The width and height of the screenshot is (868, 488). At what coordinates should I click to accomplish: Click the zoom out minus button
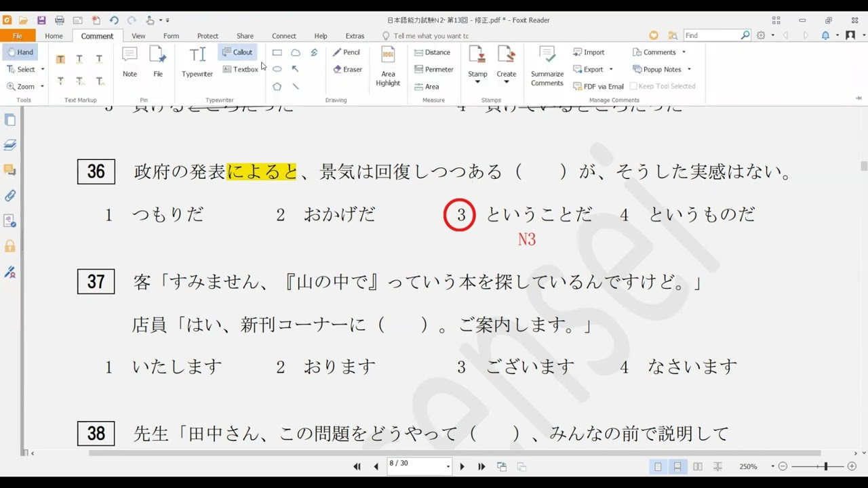pyautogui.click(x=783, y=466)
